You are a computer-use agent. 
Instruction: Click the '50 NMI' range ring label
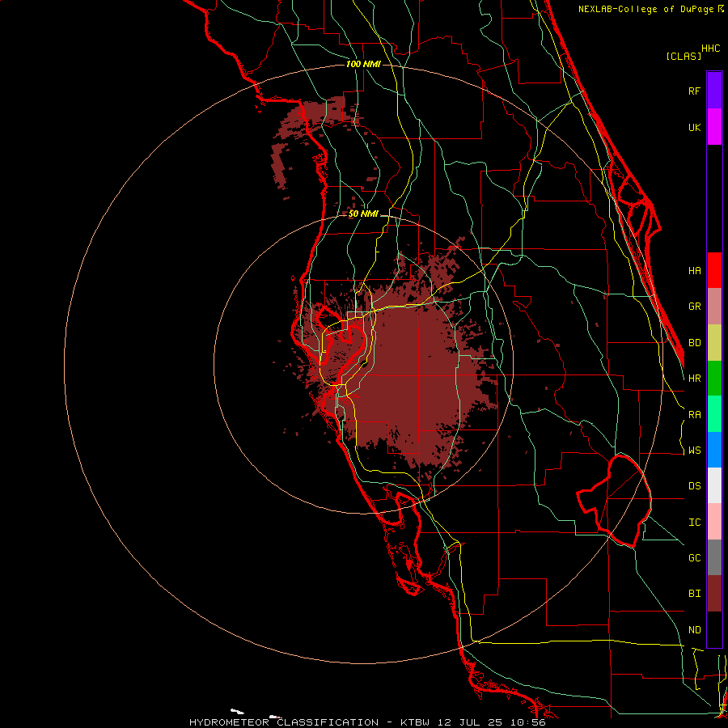point(363,214)
